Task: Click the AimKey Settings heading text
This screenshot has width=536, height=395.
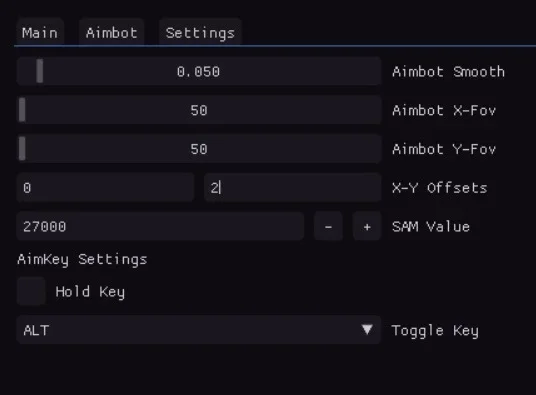Action: [82, 259]
